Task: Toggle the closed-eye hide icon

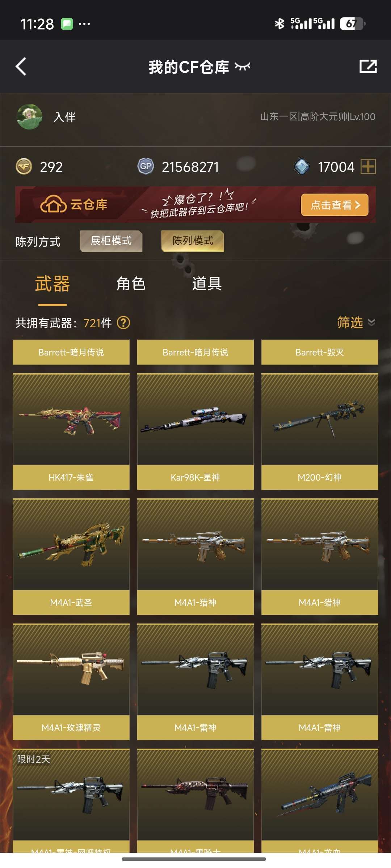Action: coord(243,66)
